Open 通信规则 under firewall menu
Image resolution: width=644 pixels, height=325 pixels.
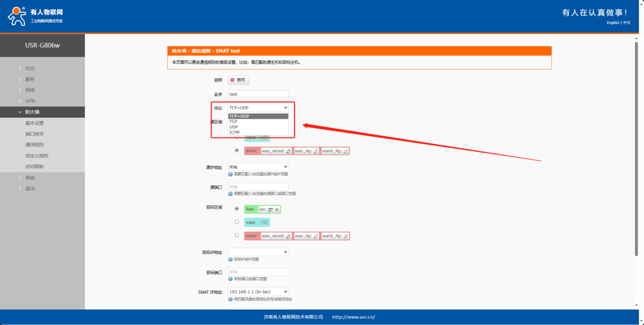pos(35,145)
